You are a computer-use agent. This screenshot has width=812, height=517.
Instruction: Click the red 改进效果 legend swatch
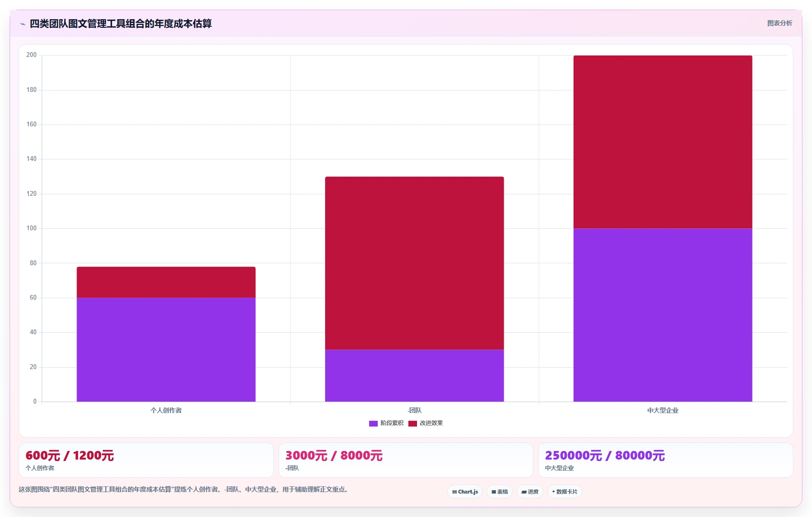[x=413, y=423]
